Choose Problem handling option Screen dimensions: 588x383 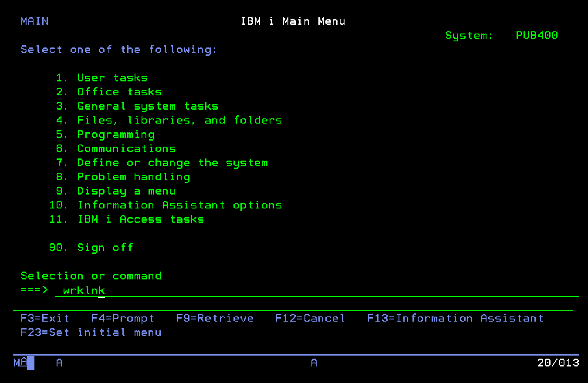(133, 177)
